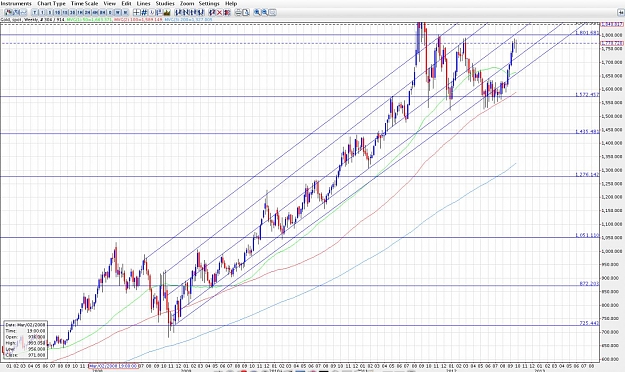Toggle the grid (#) icon
This screenshot has width=625, height=372.
(x=144, y=12)
